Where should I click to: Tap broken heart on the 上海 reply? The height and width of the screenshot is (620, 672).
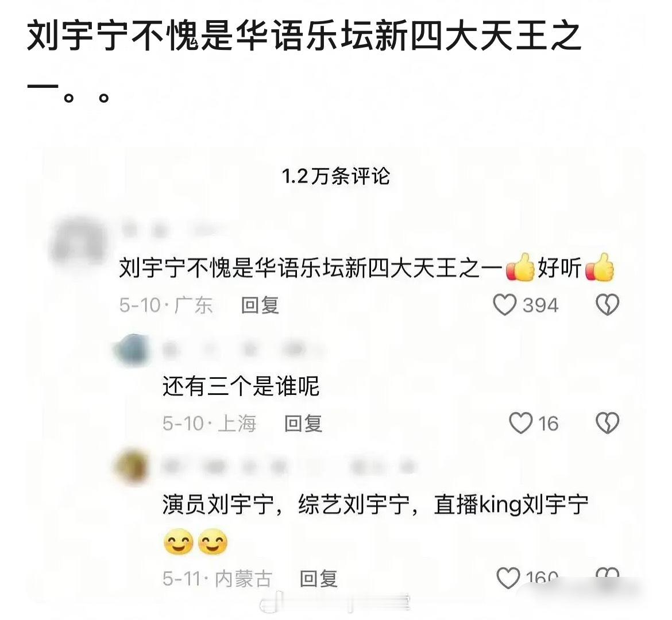pyautogui.click(x=608, y=423)
